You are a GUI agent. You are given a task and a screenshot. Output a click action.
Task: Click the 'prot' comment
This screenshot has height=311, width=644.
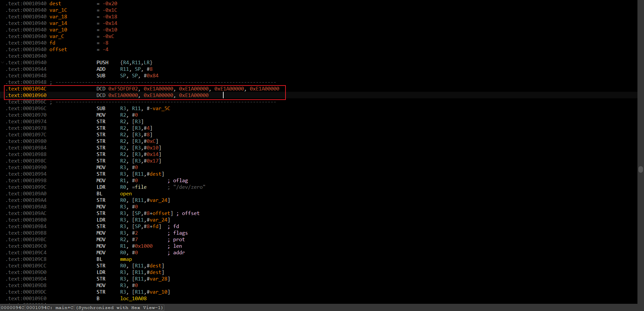pos(179,240)
